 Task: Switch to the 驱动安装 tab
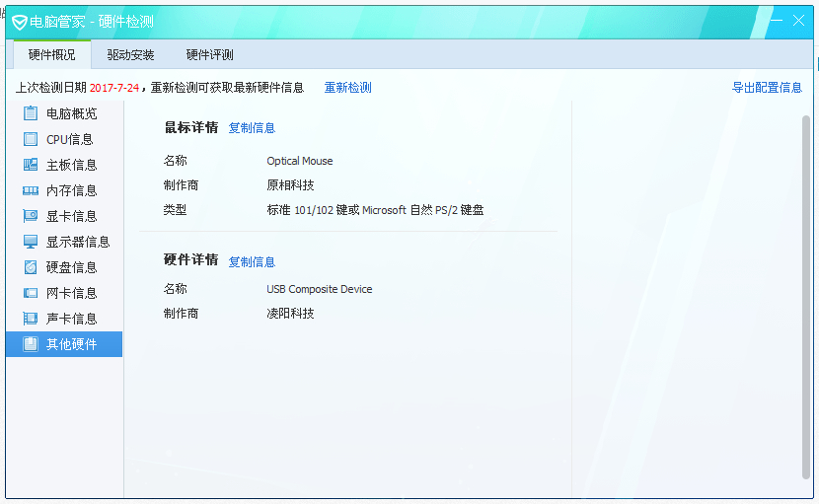pyautogui.click(x=130, y=55)
